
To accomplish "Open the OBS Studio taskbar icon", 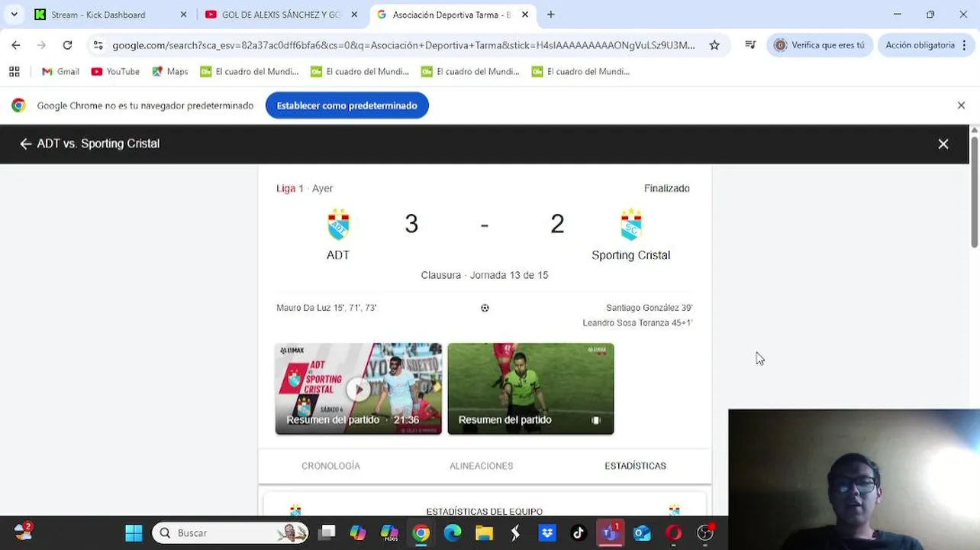I will pos(705,533).
